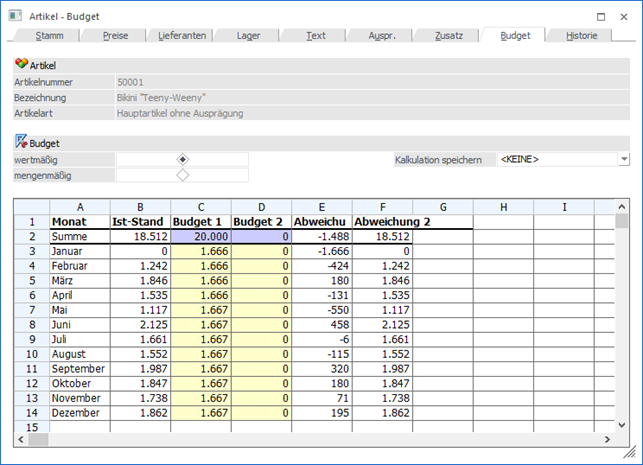
Task: Click the Budget 1 Summe cell
Action: tap(201, 236)
